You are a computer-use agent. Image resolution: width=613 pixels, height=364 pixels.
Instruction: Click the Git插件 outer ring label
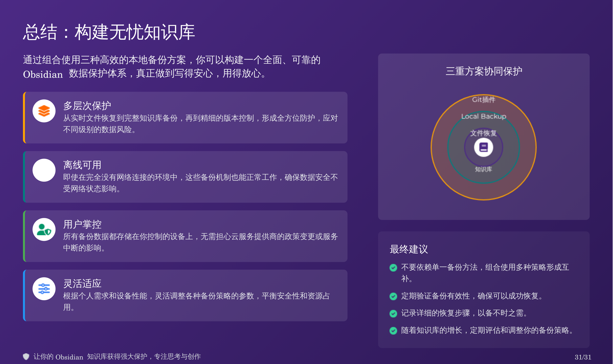point(484,100)
